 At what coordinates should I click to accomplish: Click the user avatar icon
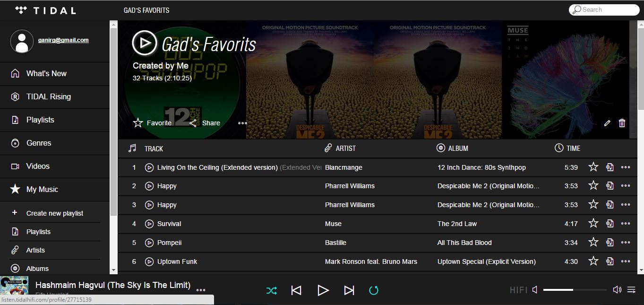click(22, 42)
